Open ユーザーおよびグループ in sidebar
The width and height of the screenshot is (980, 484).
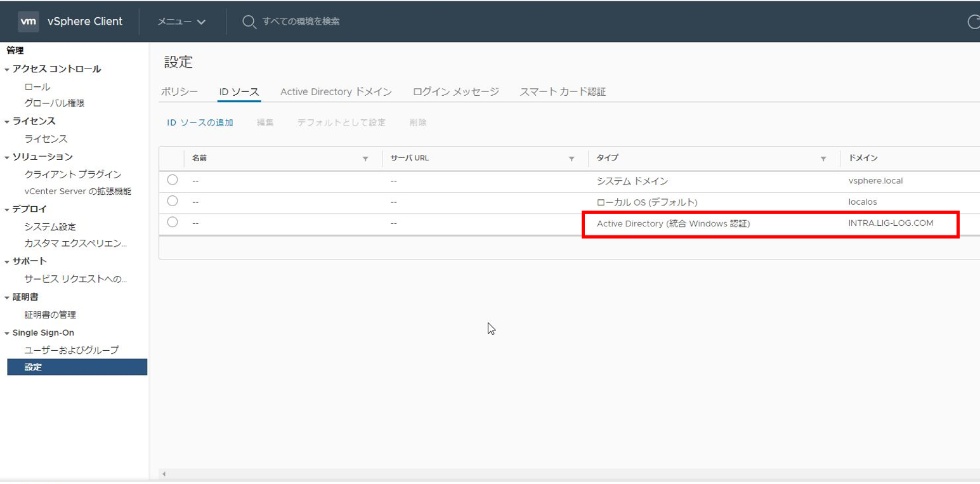[x=72, y=350]
